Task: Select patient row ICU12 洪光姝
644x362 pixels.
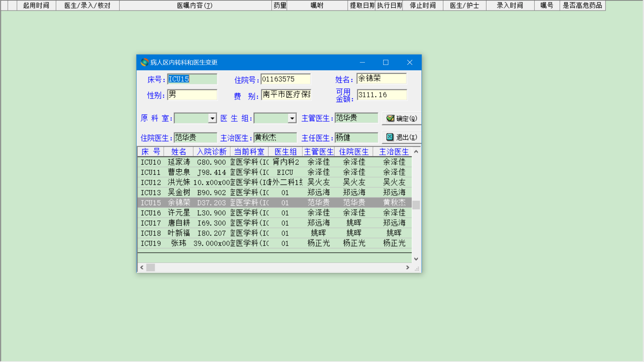Action: pyautogui.click(x=275, y=183)
